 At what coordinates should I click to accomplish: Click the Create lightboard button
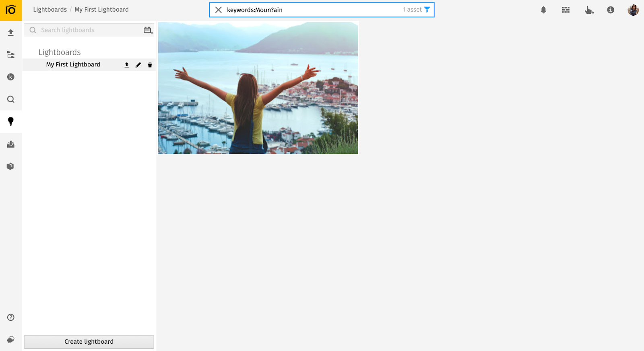89,342
